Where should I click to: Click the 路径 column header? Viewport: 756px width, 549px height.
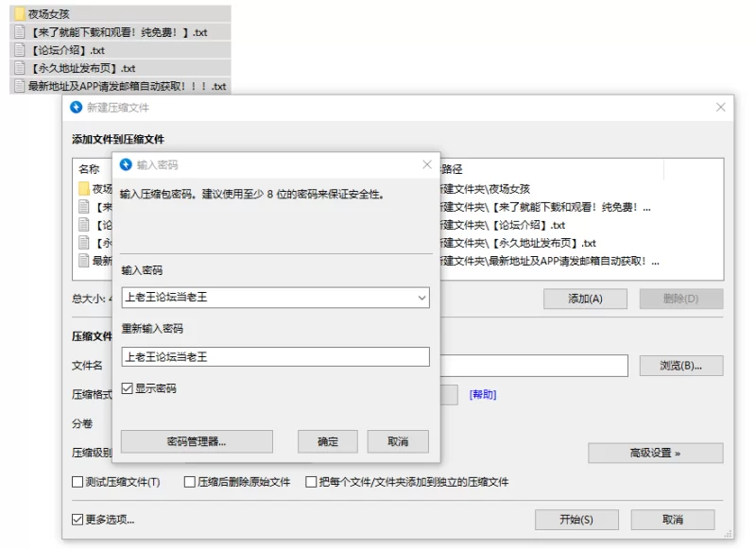(x=452, y=169)
